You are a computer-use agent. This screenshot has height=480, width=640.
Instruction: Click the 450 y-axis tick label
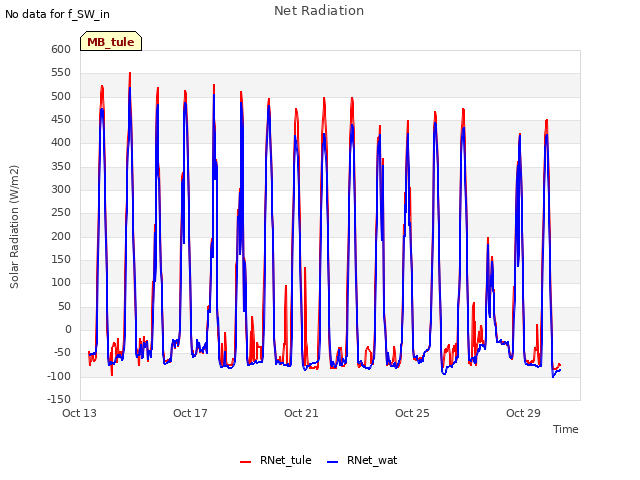coord(61,120)
